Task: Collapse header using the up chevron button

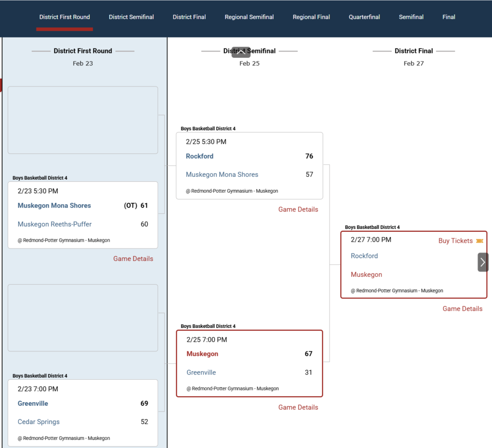Action: pos(241,52)
